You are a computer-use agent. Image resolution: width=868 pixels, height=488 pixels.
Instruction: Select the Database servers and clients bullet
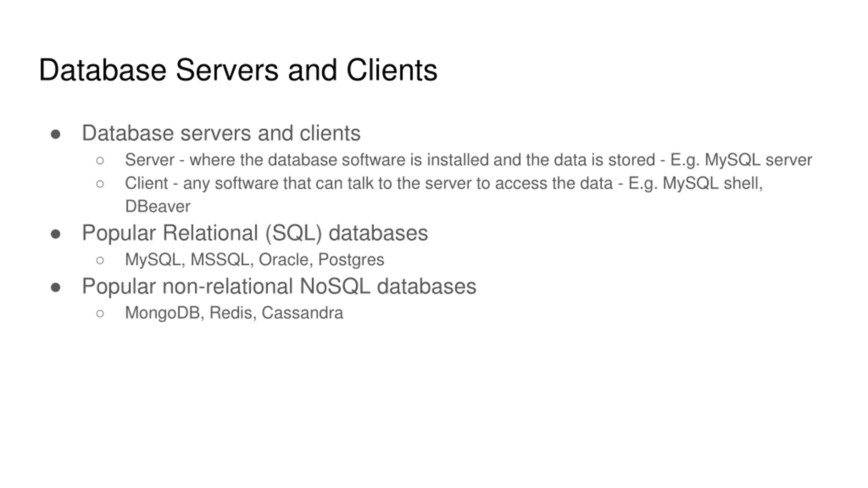point(221,133)
